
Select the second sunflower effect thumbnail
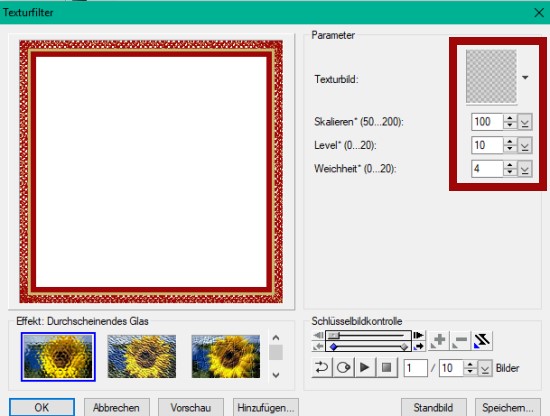[x=142, y=356]
